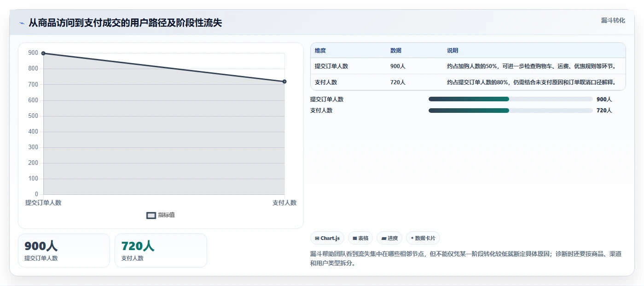Toggle the 指标值 legend swatch
Viewport: 644px width, 286px height.
(x=151, y=215)
